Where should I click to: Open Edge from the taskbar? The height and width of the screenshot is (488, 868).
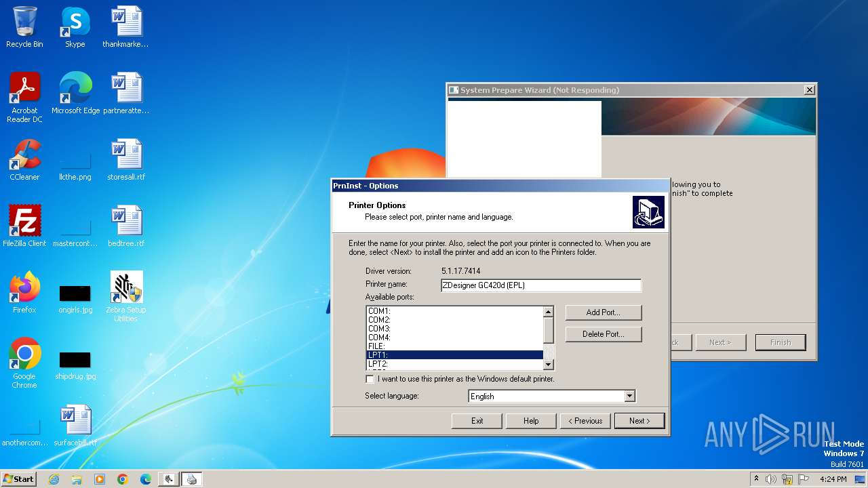pos(146,479)
